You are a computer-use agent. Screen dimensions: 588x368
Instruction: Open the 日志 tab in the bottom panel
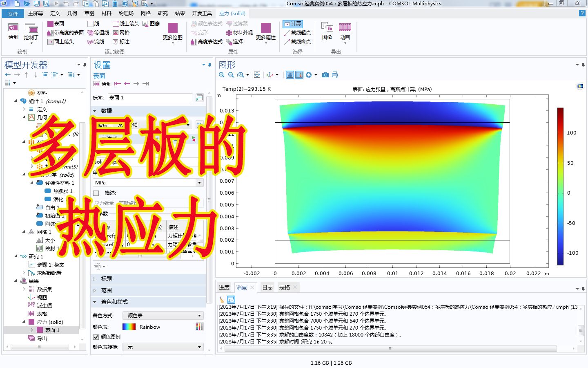[267, 287]
